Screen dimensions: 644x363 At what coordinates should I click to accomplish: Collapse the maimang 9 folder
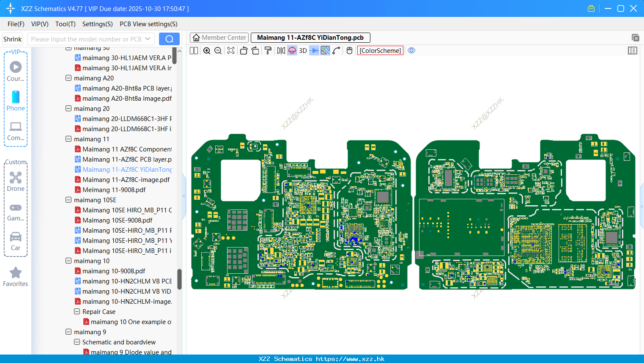69,332
